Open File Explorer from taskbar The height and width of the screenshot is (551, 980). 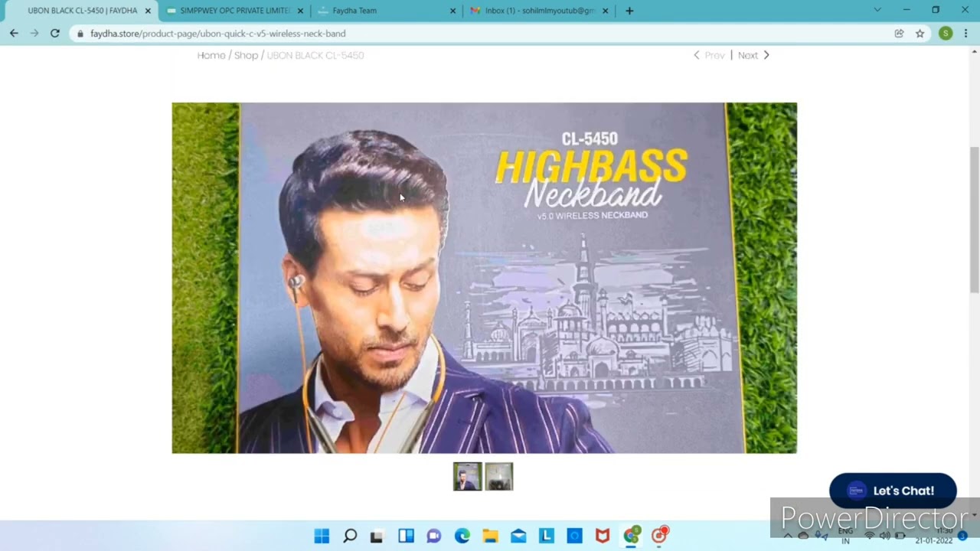490,536
